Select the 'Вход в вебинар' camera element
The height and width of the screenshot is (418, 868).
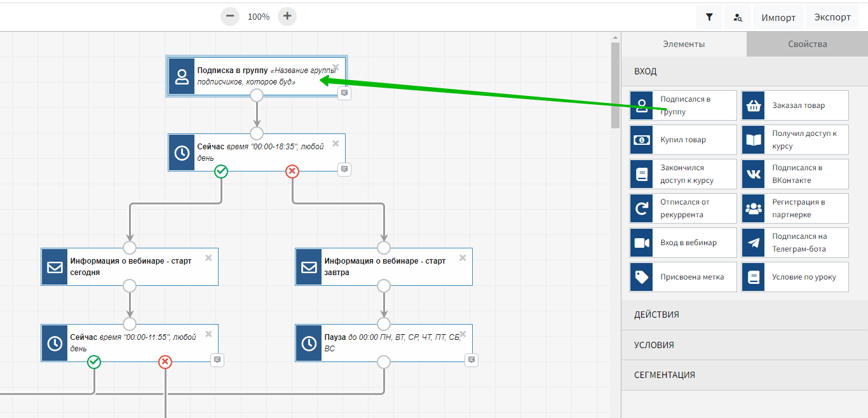683,243
